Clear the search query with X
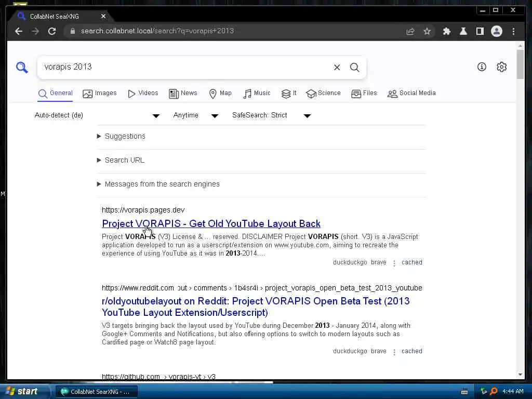Screen dimensions: 532x399 (x=337, y=67)
